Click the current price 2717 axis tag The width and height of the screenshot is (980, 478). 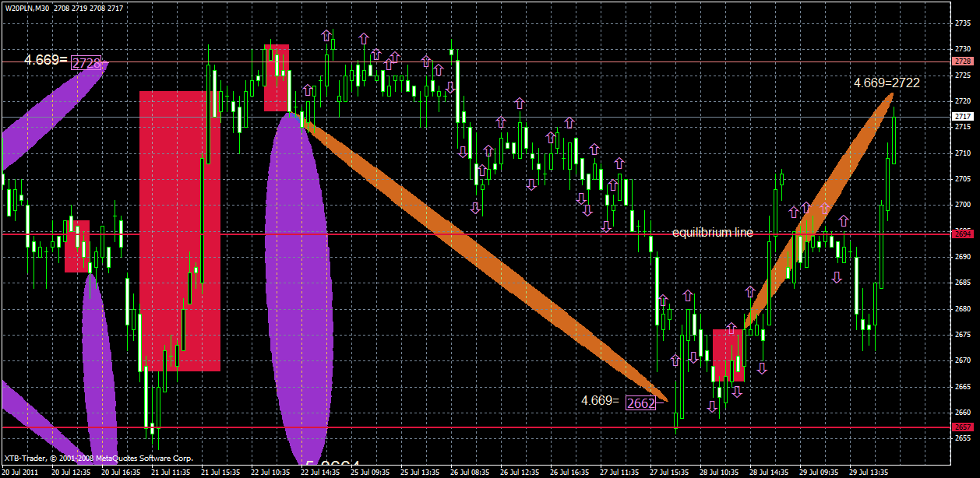tap(962, 117)
